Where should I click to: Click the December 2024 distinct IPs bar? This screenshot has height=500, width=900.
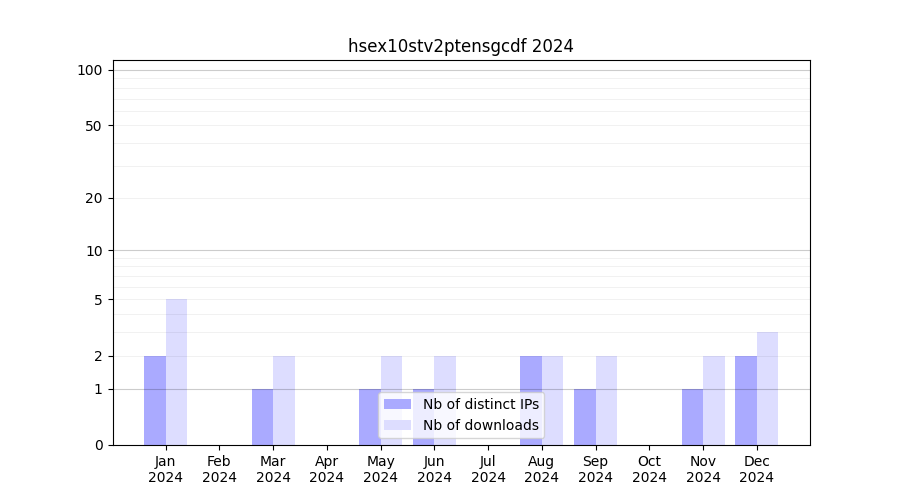[x=746, y=400]
